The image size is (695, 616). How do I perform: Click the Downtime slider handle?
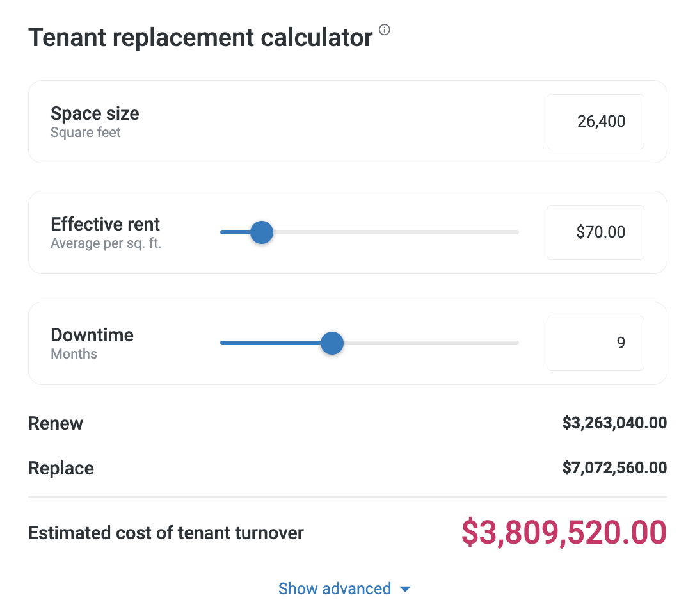[x=332, y=343]
